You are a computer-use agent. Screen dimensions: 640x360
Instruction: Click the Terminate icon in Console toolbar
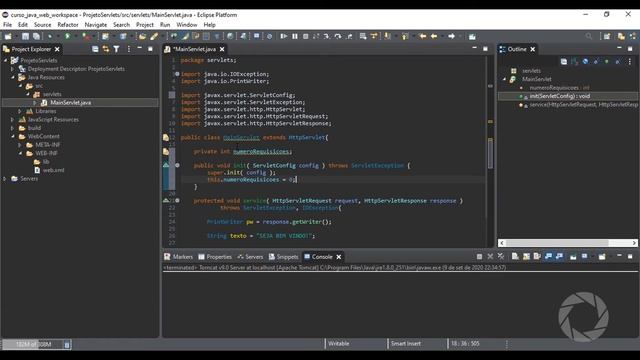tap(479, 257)
